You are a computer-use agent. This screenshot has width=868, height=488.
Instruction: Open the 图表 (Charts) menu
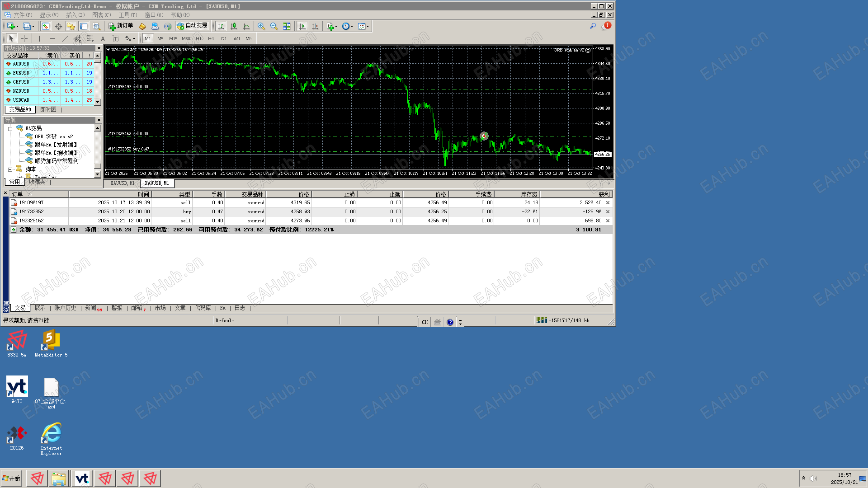[x=101, y=15]
